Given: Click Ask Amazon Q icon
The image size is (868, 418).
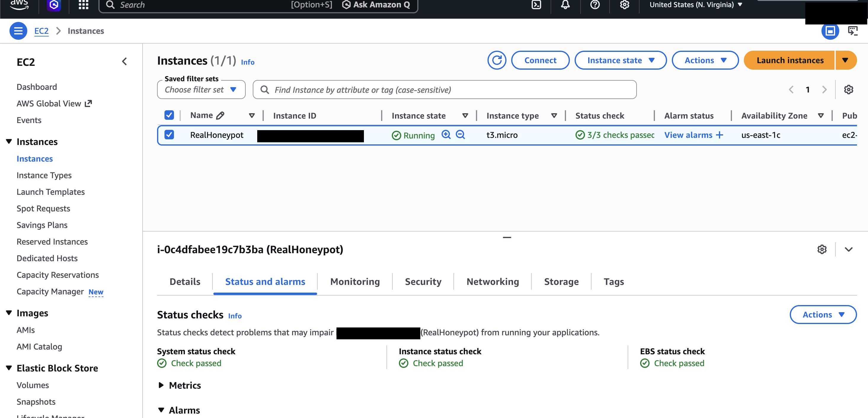Looking at the screenshot, I should click(346, 5).
